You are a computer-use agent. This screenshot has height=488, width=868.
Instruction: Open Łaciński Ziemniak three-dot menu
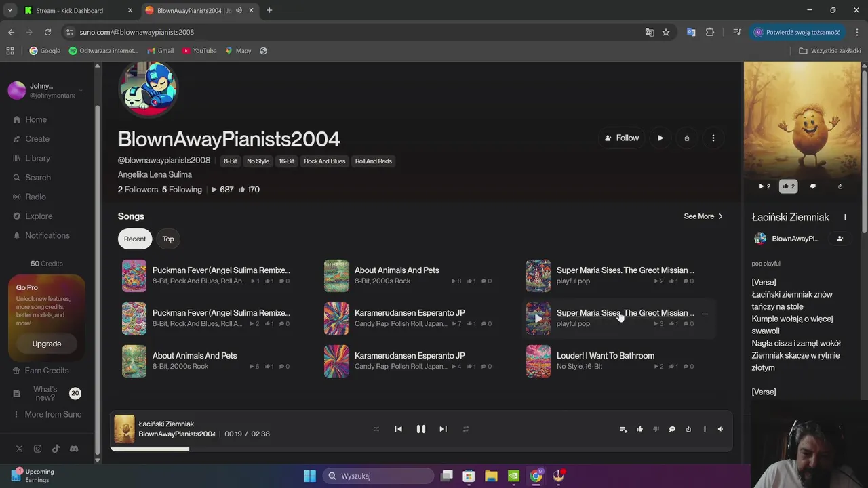click(845, 217)
